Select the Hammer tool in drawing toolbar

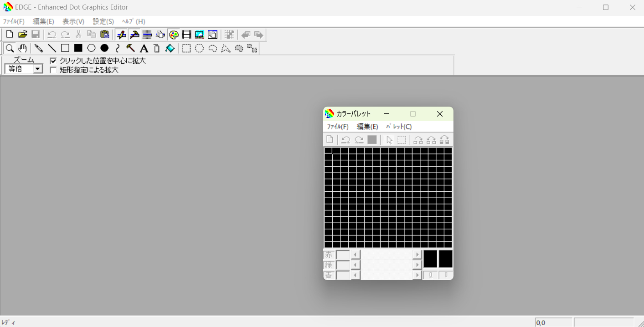point(131,48)
